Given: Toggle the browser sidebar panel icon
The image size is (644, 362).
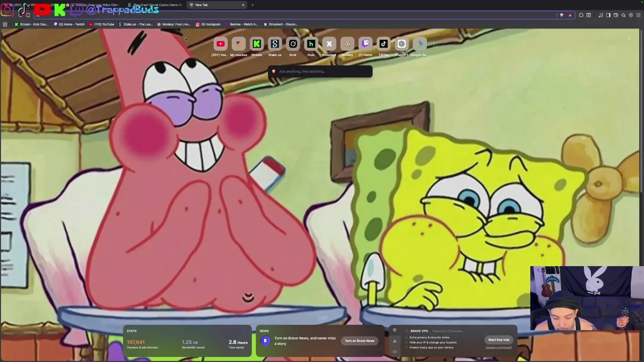Looking at the screenshot, I should (x=608, y=15).
